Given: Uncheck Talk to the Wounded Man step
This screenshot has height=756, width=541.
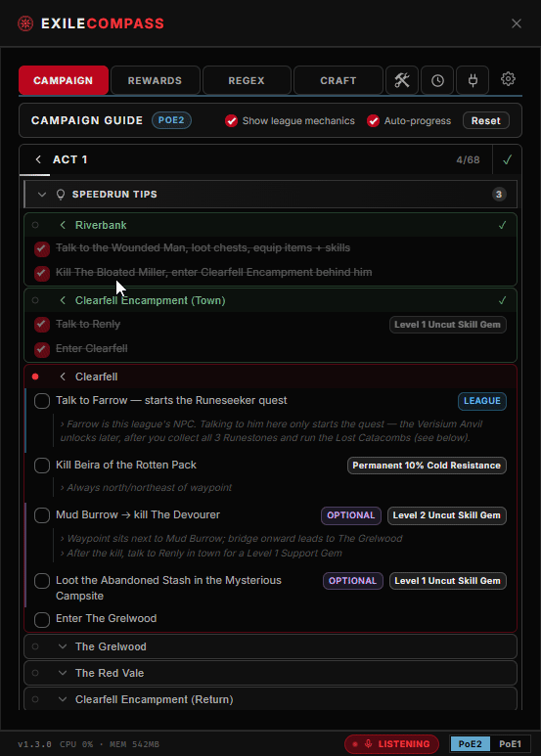Looking at the screenshot, I should pyautogui.click(x=42, y=248).
